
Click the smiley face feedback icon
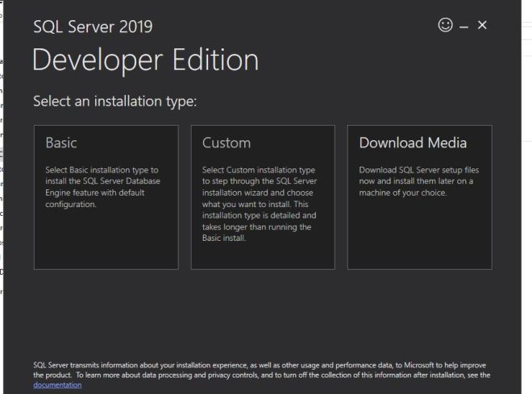(447, 27)
